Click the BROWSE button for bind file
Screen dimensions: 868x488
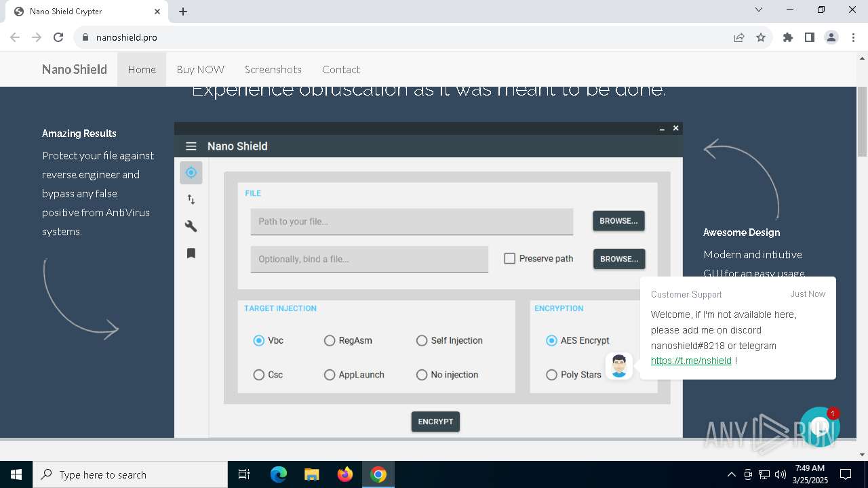[x=619, y=259]
